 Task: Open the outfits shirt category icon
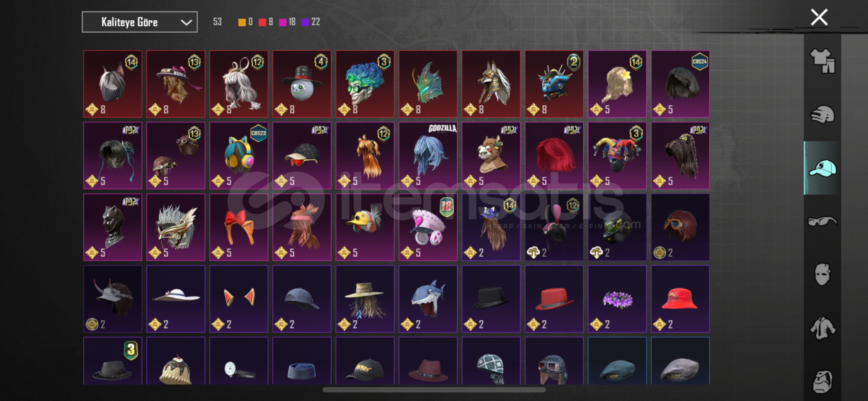point(822,61)
